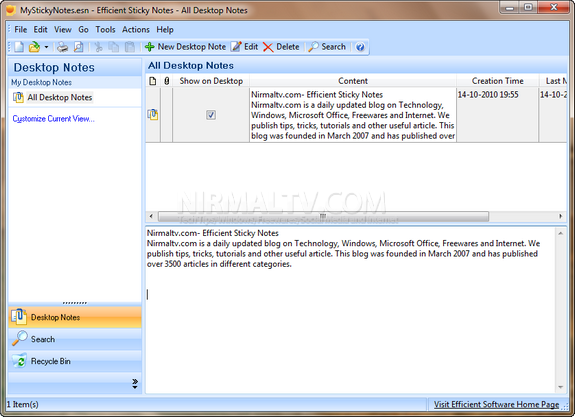Screen dimensions: 575x417
Task: Click the Print Preview toolbar icon
Action: (78, 47)
